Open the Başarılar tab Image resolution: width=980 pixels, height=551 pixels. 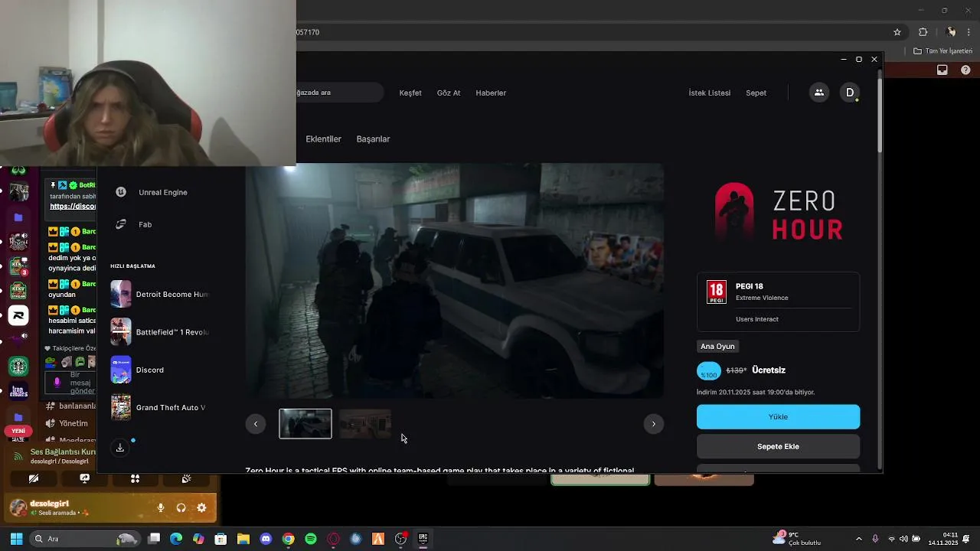(373, 139)
